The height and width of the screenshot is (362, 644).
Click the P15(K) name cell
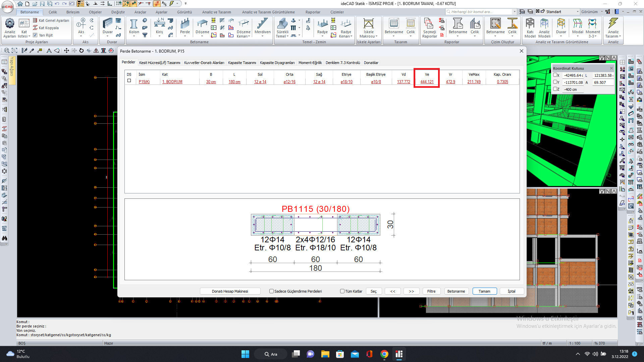(x=144, y=82)
